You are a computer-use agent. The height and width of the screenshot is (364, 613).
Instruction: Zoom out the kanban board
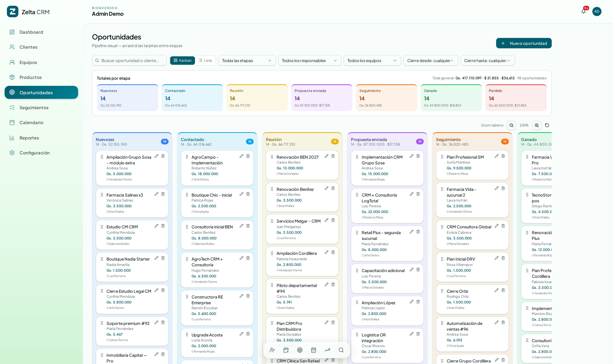(x=511, y=125)
